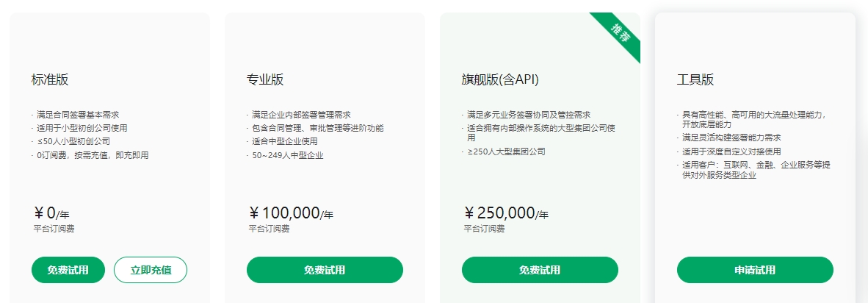Image resolution: width=868 pixels, height=303 pixels.
Task: Select the 专业版 plan heading
Action: click(x=265, y=79)
